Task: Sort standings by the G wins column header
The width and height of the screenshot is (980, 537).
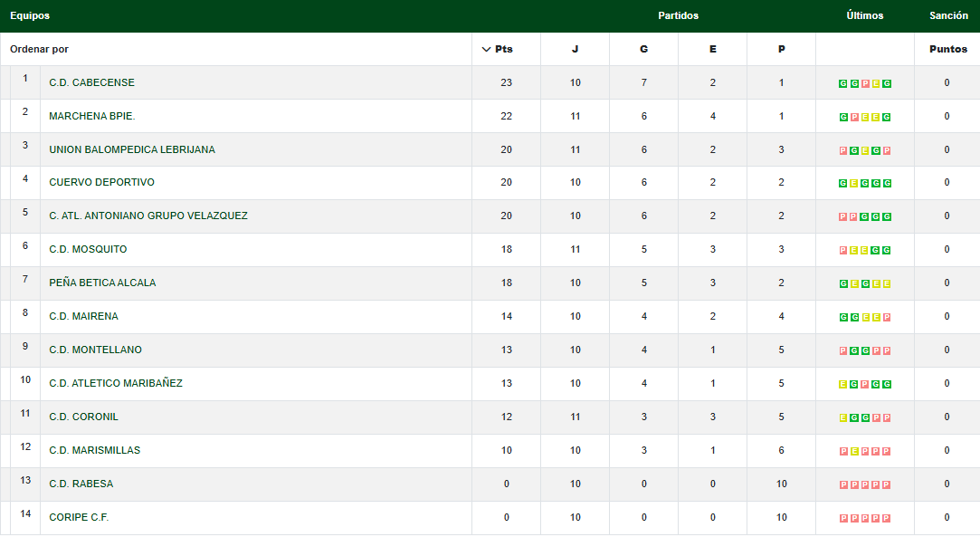Action: (643, 49)
